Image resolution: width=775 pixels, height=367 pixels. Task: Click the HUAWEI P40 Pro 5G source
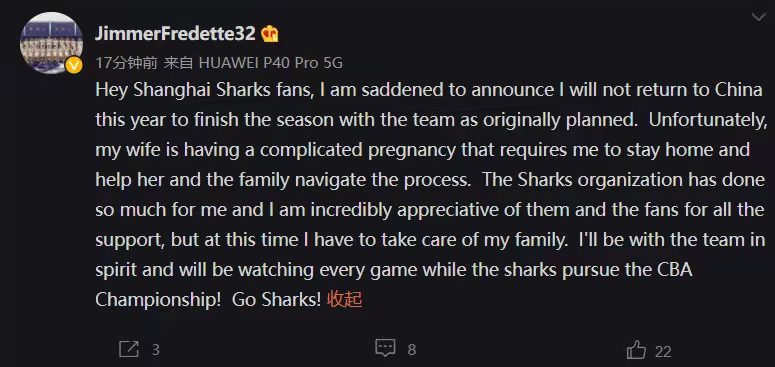pyautogui.click(x=270, y=63)
